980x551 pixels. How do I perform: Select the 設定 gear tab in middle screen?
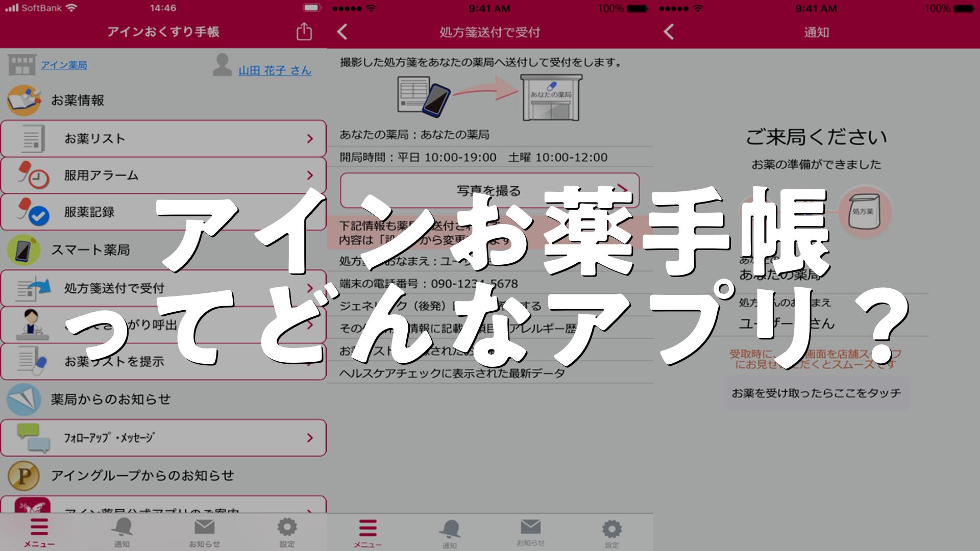[x=612, y=534]
